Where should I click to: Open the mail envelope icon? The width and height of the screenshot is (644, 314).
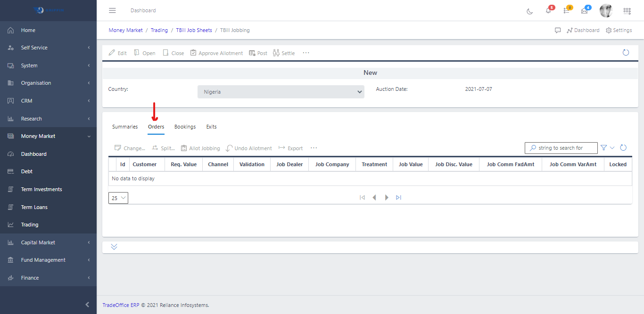(585, 11)
